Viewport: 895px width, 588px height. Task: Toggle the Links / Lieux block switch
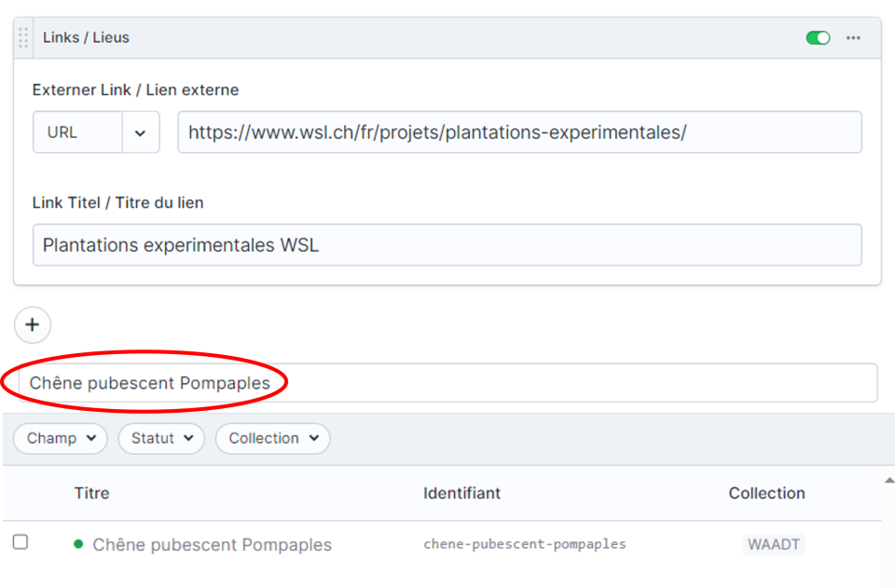click(818, 38)
